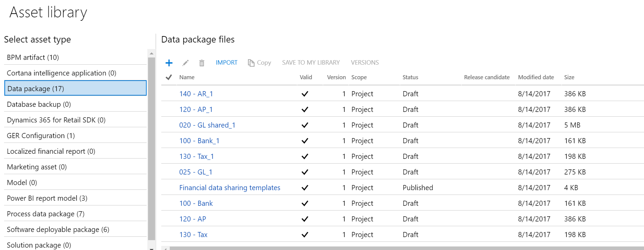Open Financial data sharing templates link
Viewport: 644px width, 250px height.
229,188
